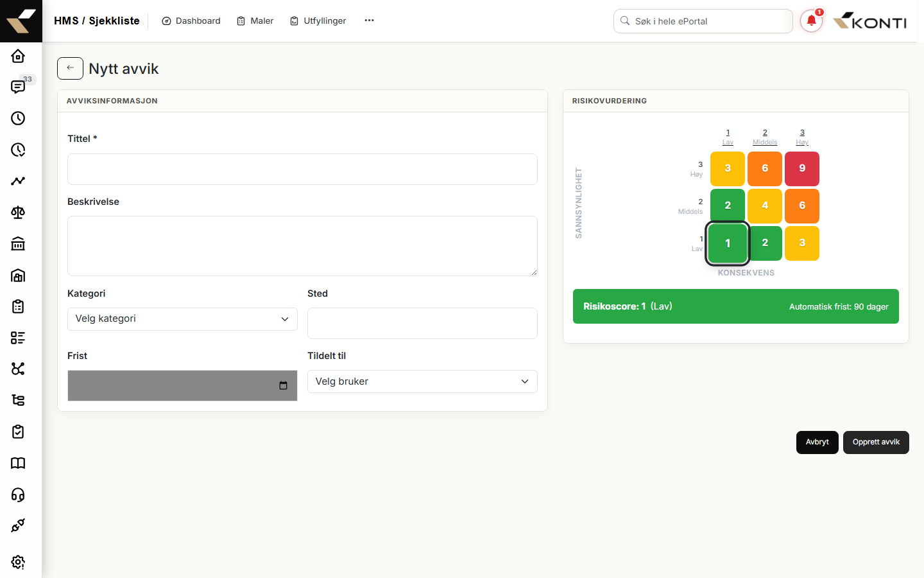
Task: Click the plain clock icon in the sidebar
Action: point(18,118)
